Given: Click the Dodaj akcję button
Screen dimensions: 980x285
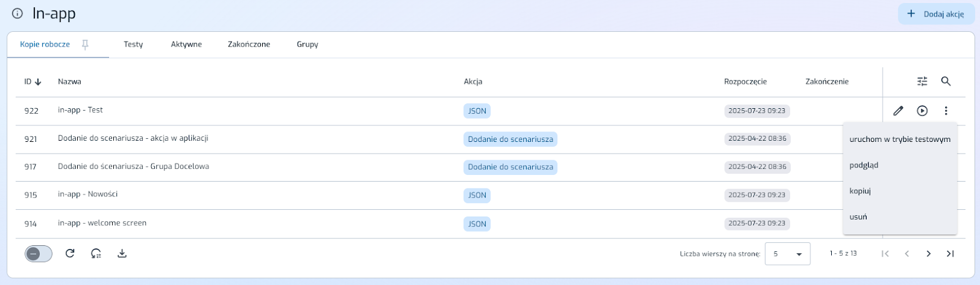Looking at the screenshot, I should click(x=936, y=14).
